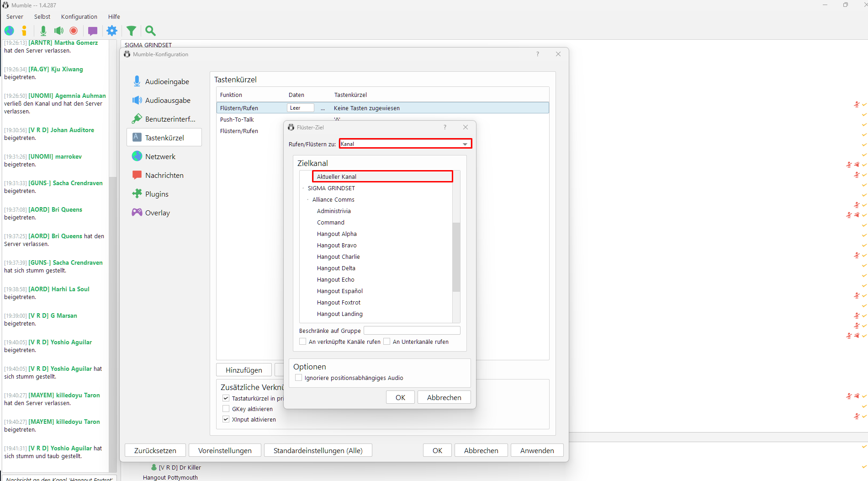
Task: Click the chat log scrollbar thumb
Action: pyautogui.click(x=112, y=324)
